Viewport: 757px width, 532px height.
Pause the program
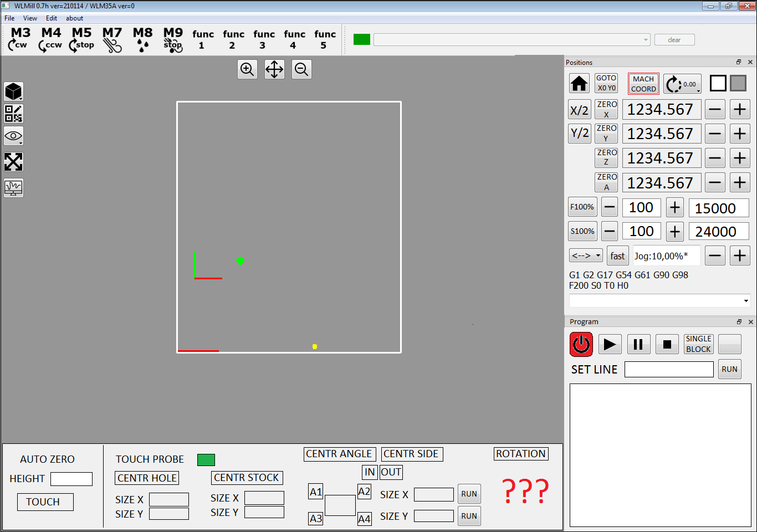[638, 344]
